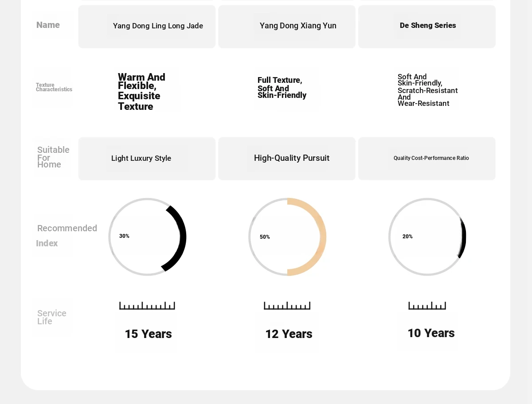Click the Suitable For Home row label
Viewport: 532px width, 404px height.
53,157
